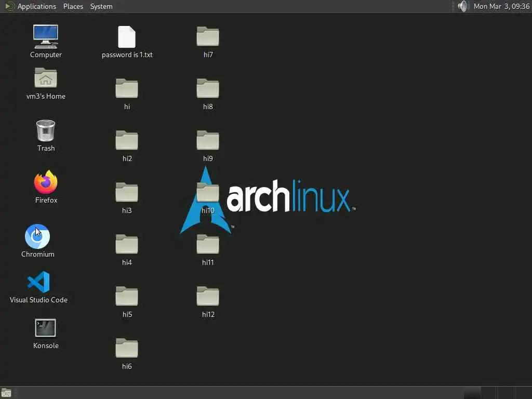The width and height of the screenshot is (532, 399).
Task: Click the workspace switcher in the bottom panel
Action: (x=497, y=393)
